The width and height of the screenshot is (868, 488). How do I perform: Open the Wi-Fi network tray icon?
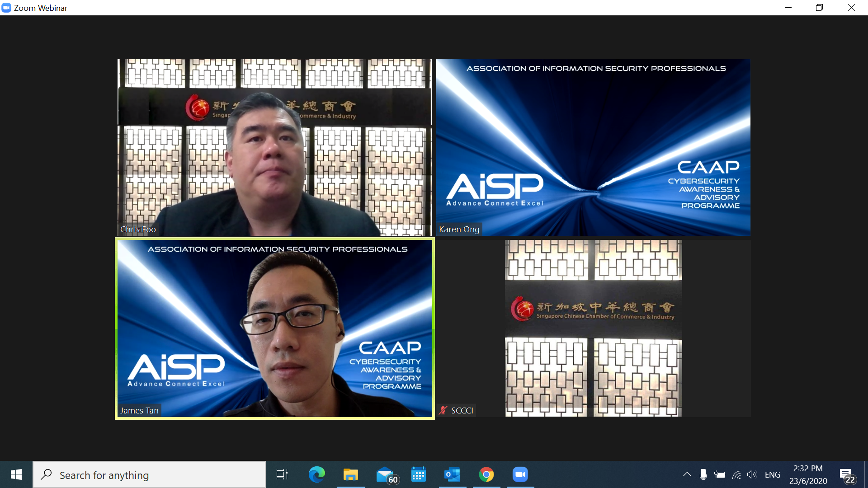(736, 474)
